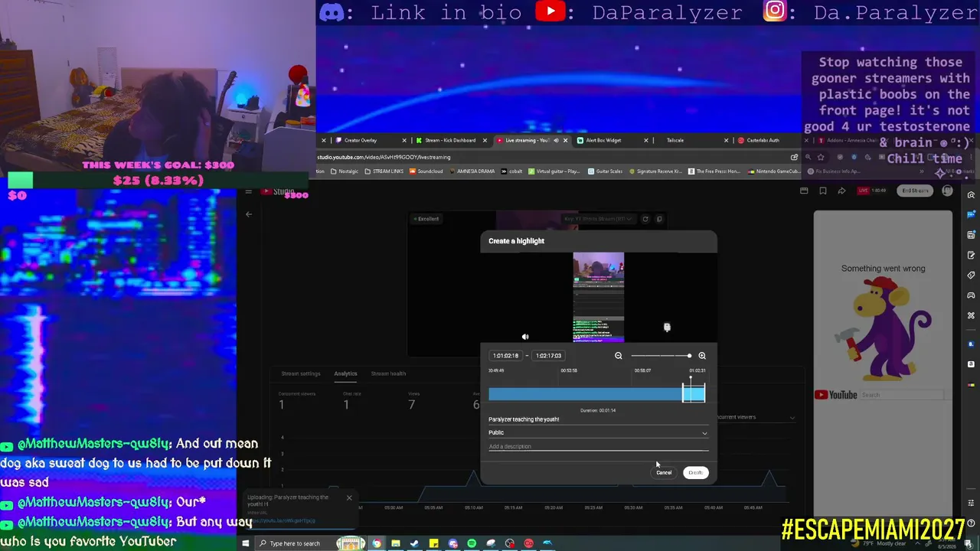Click the back arrow in YouTube Studio
The image size is (980, 551).
(249, 214)
